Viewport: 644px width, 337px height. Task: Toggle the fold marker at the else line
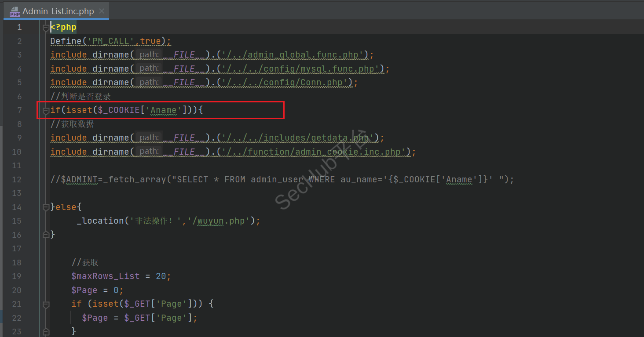pos(46,207)
